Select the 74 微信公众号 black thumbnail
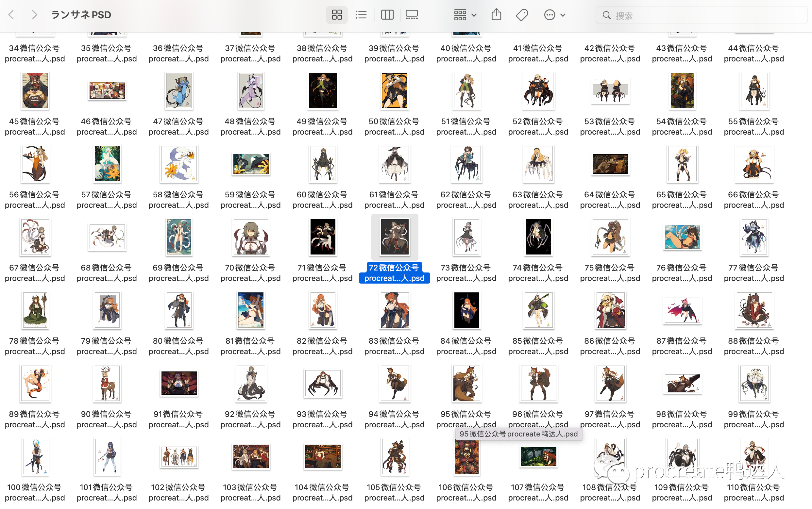This screenshot has width=812, height=509. click(538, 237)
